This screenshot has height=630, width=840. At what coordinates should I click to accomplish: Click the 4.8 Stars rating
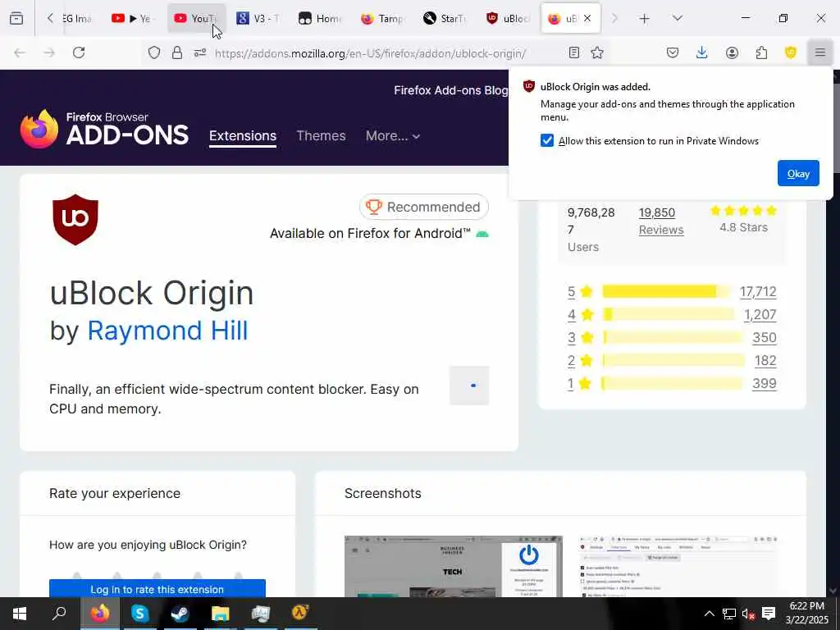[743, 219]
